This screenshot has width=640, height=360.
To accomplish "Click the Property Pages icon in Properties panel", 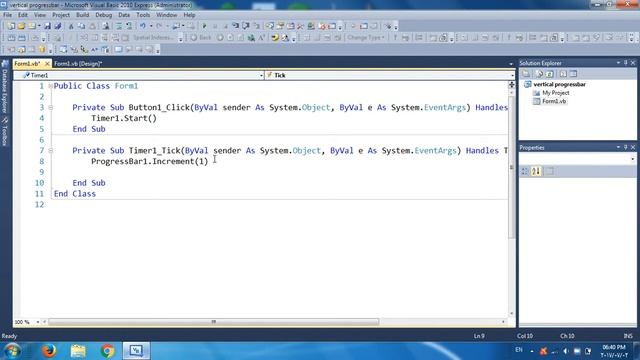I will coord(549,171).
